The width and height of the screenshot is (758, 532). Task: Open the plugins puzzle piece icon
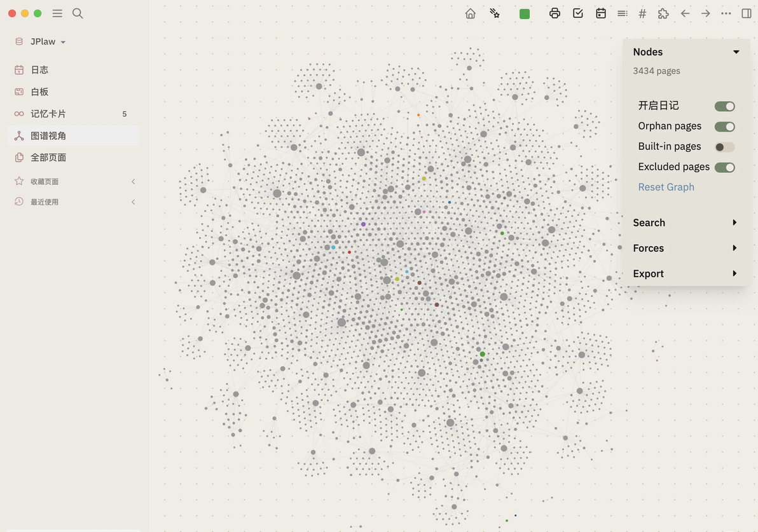pyautogui.click(x=663, y=13)
